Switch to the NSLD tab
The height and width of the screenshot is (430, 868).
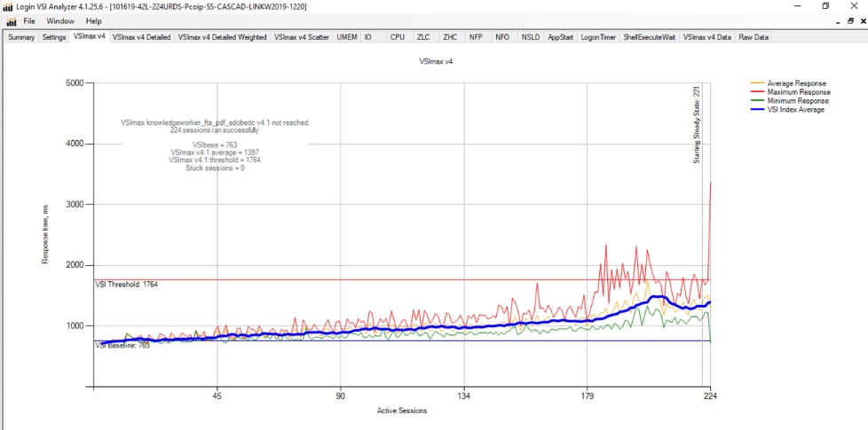point(531,37)
